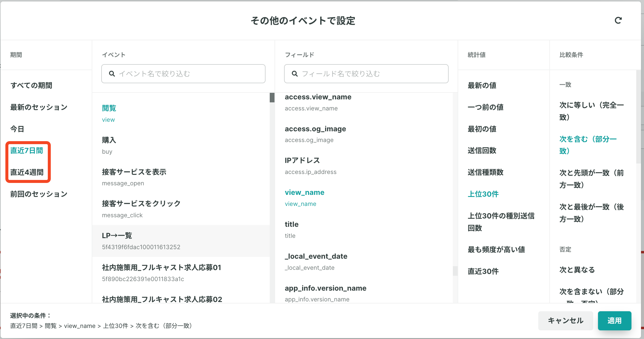
Task: Select the title field
Action: [364, 230]
